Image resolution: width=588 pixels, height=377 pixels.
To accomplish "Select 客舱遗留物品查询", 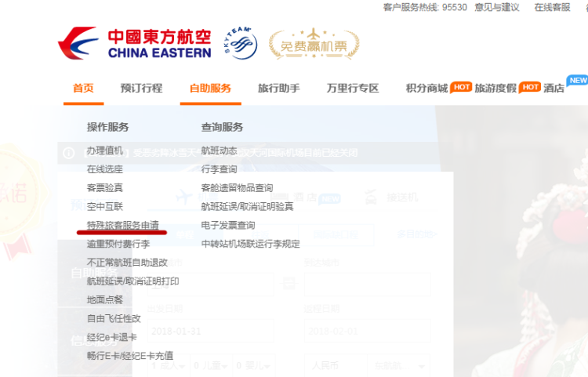I will 237,188.
